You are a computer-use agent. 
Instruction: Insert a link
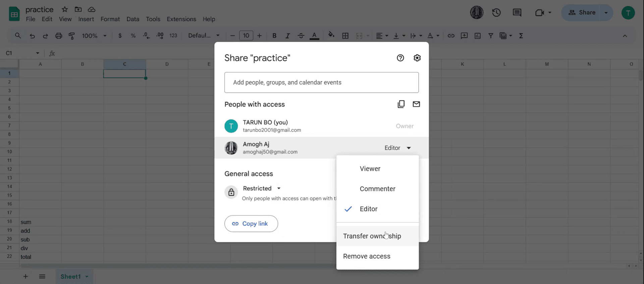451,36
